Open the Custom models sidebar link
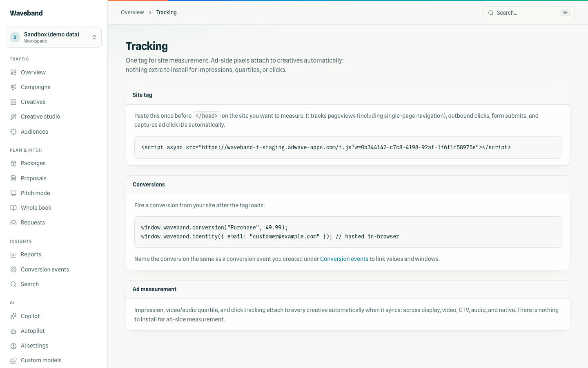 tap(53, 360)
